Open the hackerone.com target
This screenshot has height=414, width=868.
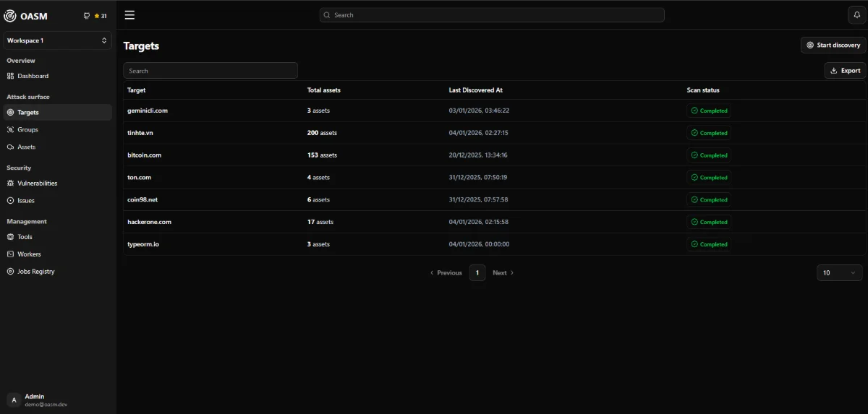tap(149, 222)
